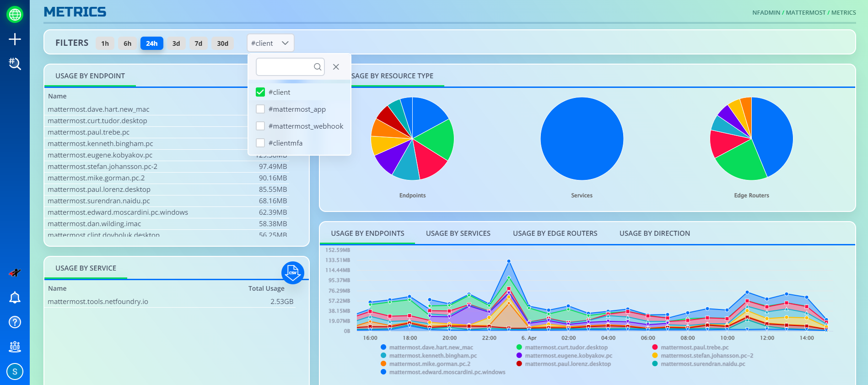
Task: Check the #clientmfa checkbox
Action: (260, 143)
